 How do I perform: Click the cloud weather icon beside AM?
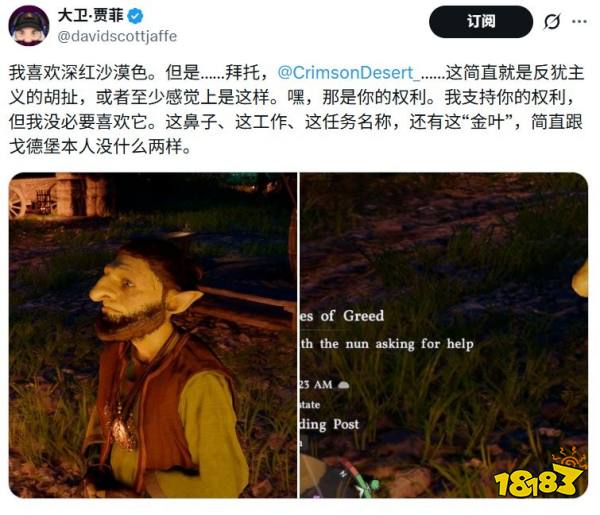[x=343, y=385]
